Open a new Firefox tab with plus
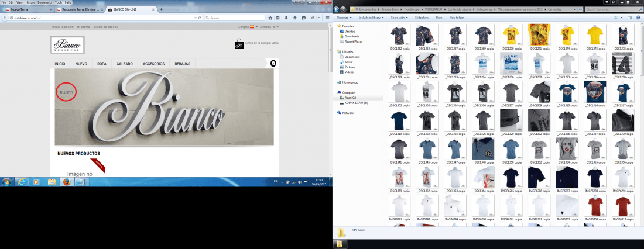This screenshot has height=249, width=644. point(161,9)
